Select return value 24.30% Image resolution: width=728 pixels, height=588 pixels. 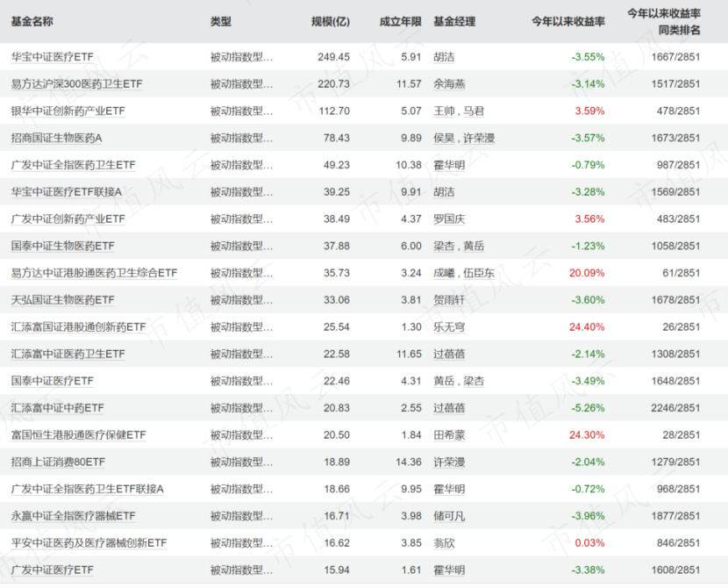587,434
